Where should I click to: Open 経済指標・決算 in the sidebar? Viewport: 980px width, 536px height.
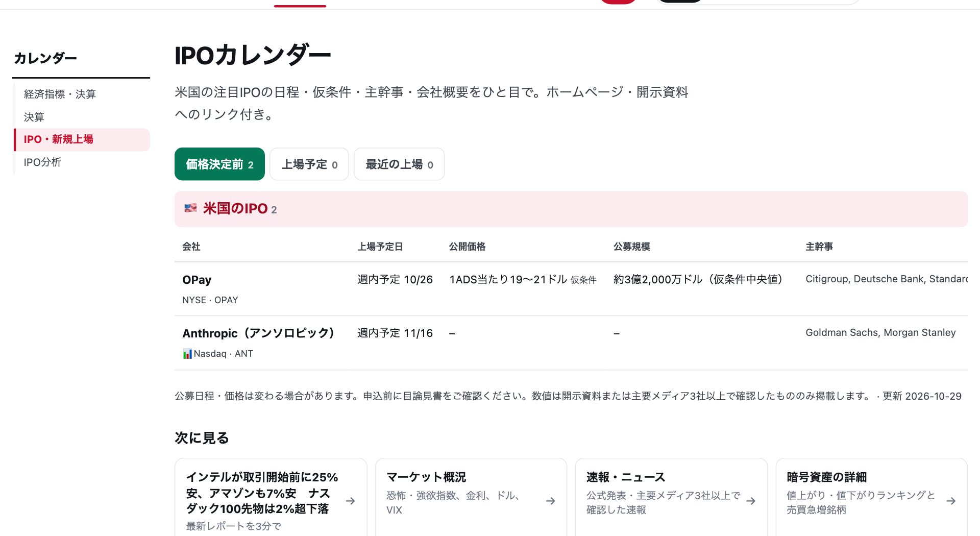click(60, 94)
